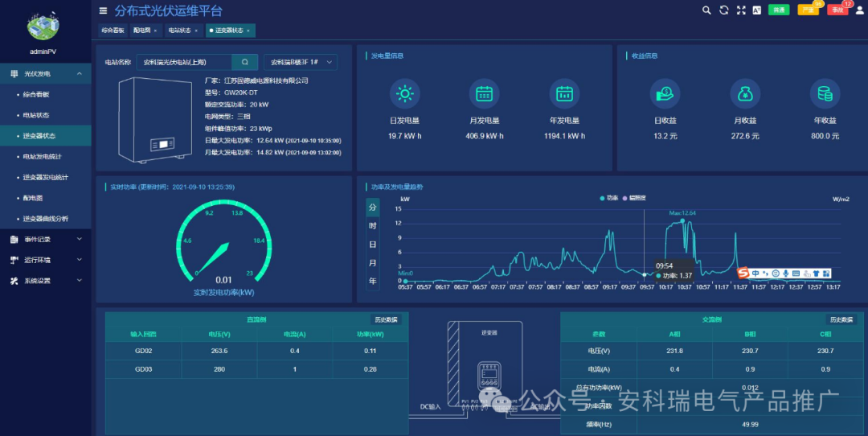Toggle Chinese 中 input mode in IME bar
Image resolution: width=868 pixels, height=436 pixels.
[x=755, y=274]
